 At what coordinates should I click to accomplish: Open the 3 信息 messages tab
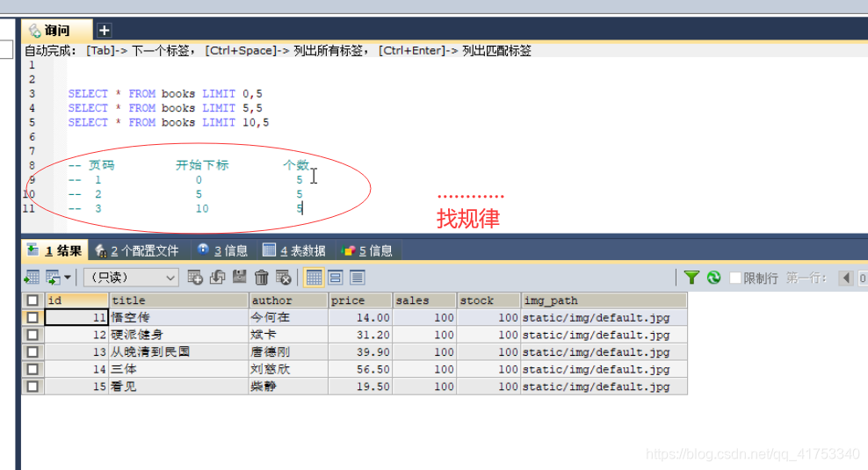[x=222, y=250]
